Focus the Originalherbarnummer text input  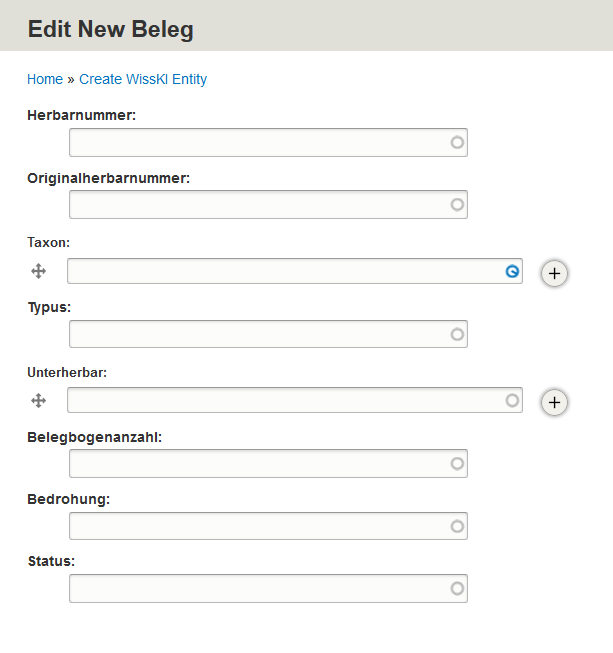(268, 204)
